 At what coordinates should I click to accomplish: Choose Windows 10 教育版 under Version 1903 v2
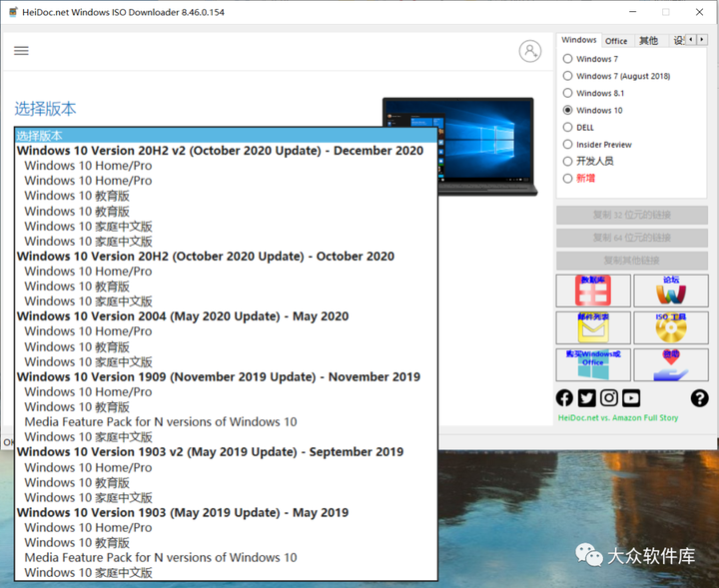tap(226, 482)
